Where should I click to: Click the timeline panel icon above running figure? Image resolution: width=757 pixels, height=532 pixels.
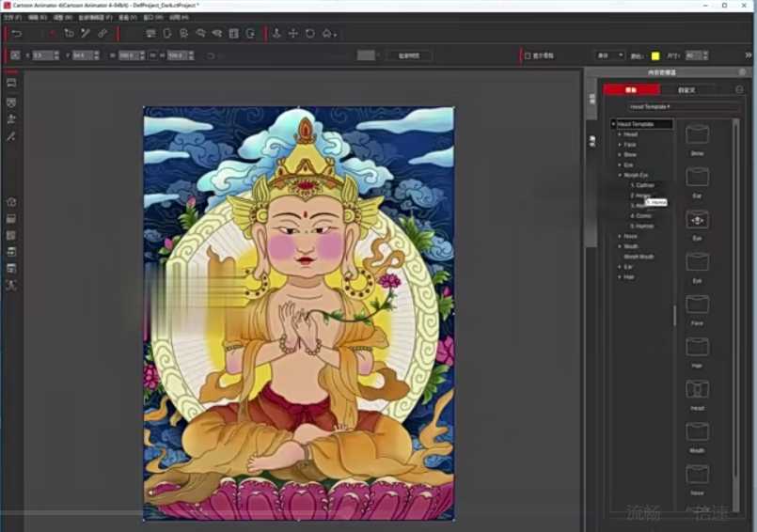[11, 269]
